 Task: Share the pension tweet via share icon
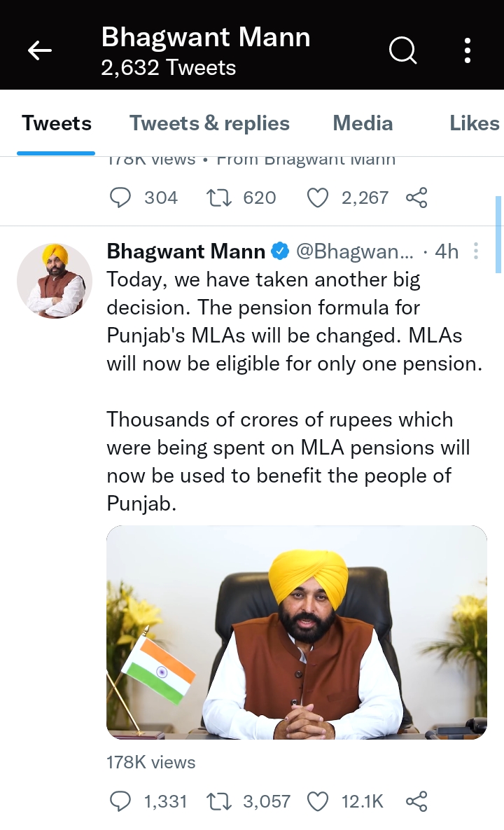(x=416, y=801)
